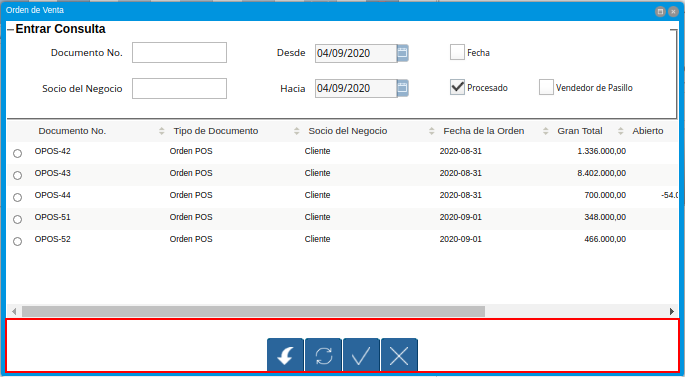685x377 pixels.
Task: Close the Orden de Venta window
Action: [x=673, y=11]
